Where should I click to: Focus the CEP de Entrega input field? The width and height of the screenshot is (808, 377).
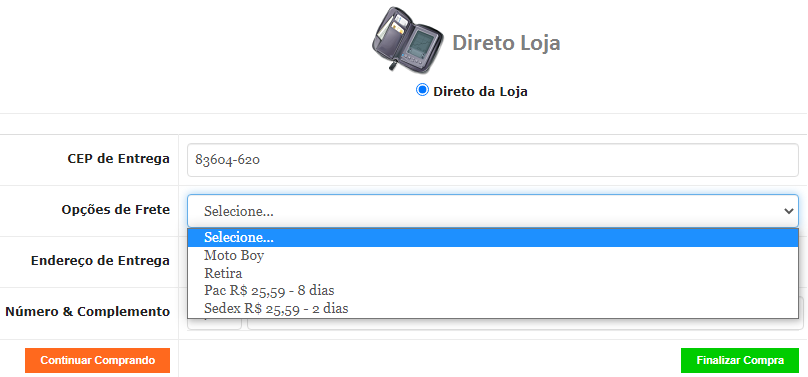click(x=493, y=160)
